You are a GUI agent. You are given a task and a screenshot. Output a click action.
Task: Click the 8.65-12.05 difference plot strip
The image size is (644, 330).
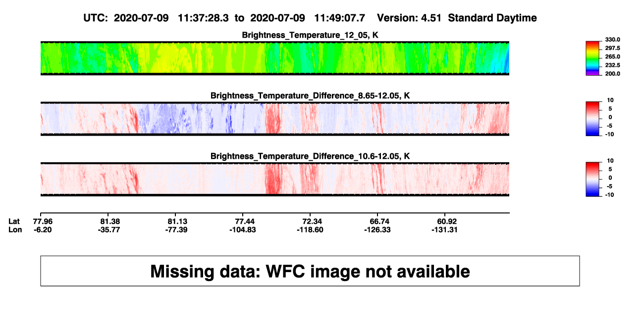(275, 119)
